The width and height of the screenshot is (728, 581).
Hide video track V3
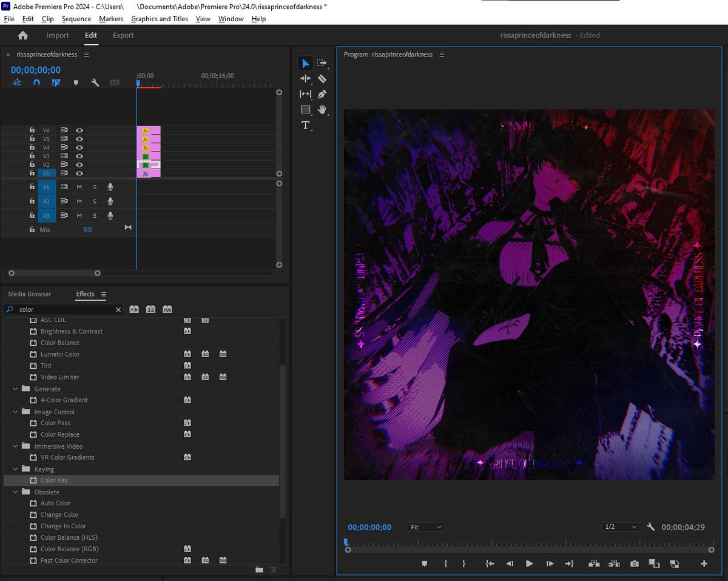(x=79, y=156)
